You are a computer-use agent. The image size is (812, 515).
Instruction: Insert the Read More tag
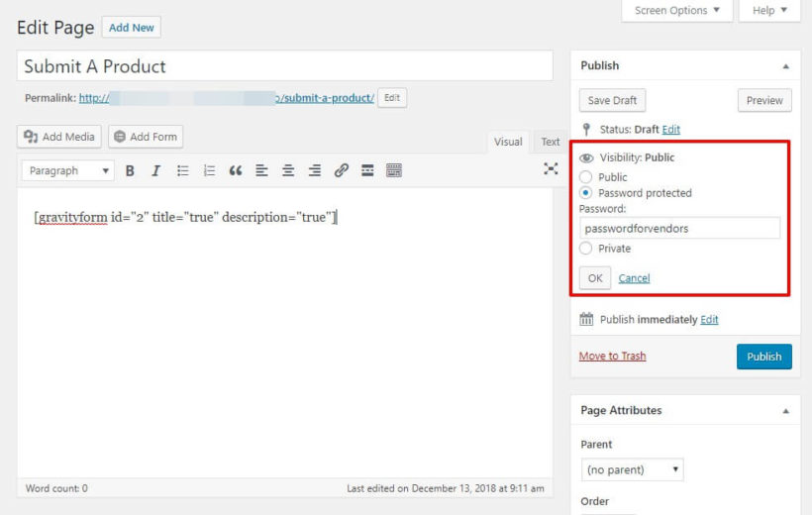click(x=367, y=170)
